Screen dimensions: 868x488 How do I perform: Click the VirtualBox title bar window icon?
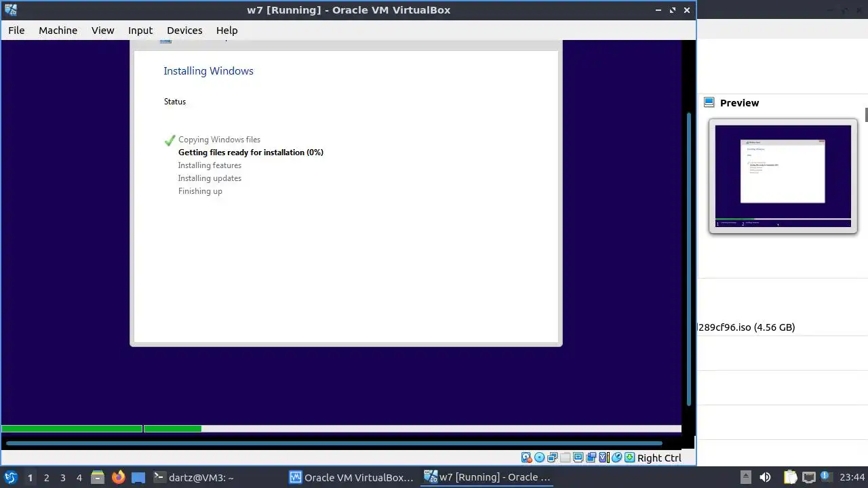point(10,9)
